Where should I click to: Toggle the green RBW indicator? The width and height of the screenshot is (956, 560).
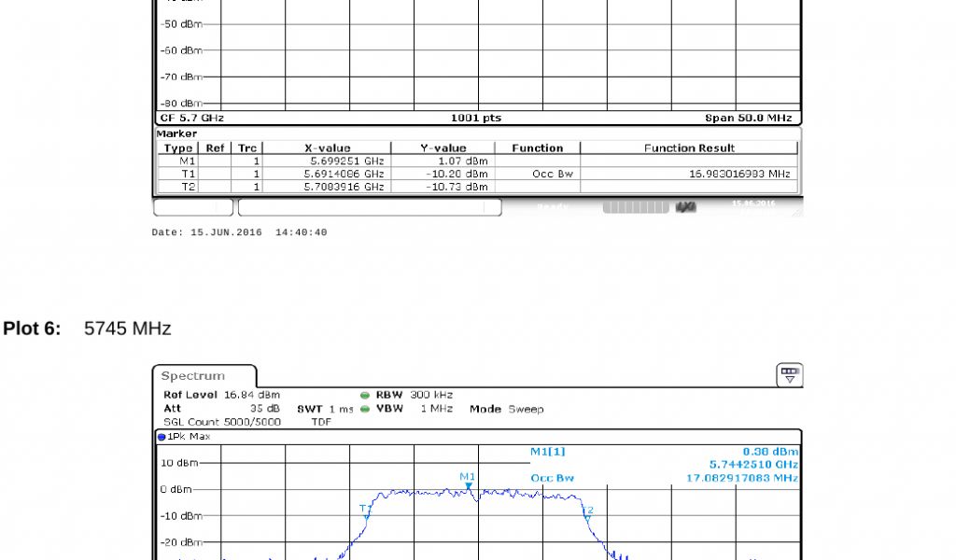(364, 395)
